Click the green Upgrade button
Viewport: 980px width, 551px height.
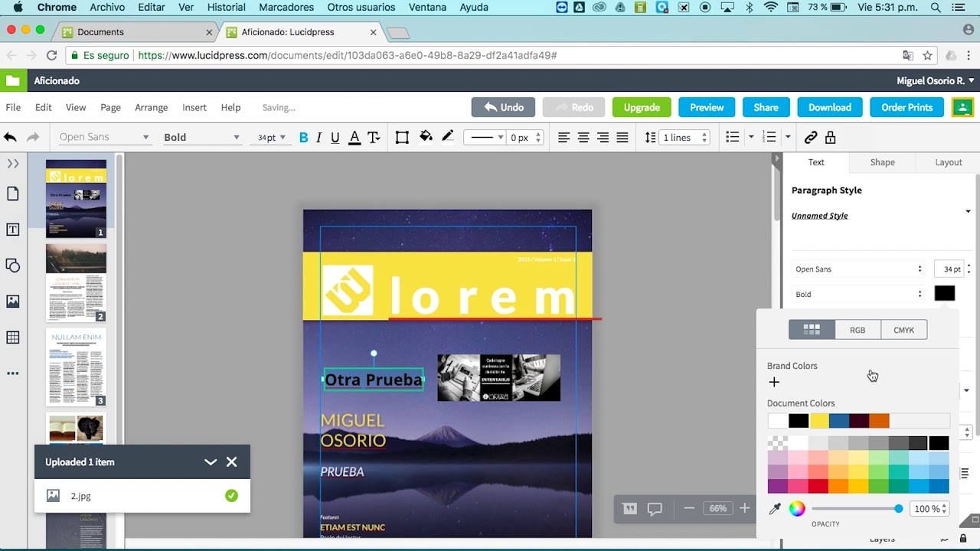(x=642, y=107)
